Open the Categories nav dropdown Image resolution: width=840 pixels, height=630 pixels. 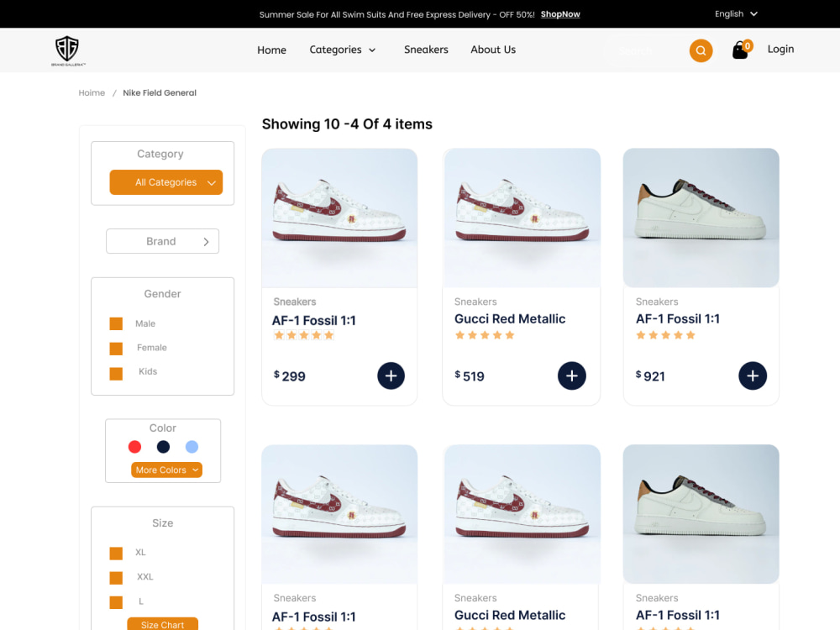pyautogui.click(x=343, y=50)
